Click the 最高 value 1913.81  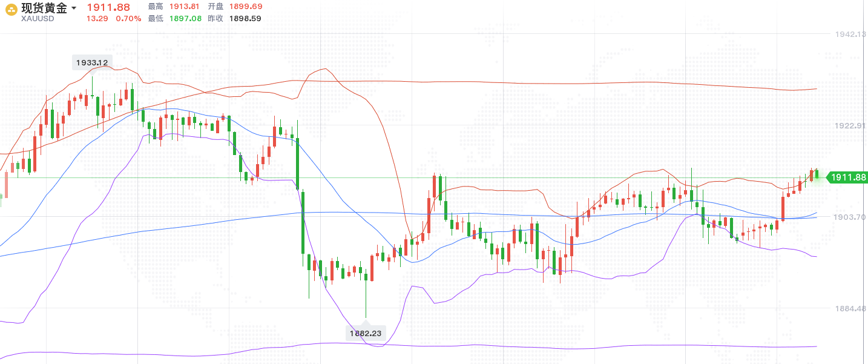183,7
